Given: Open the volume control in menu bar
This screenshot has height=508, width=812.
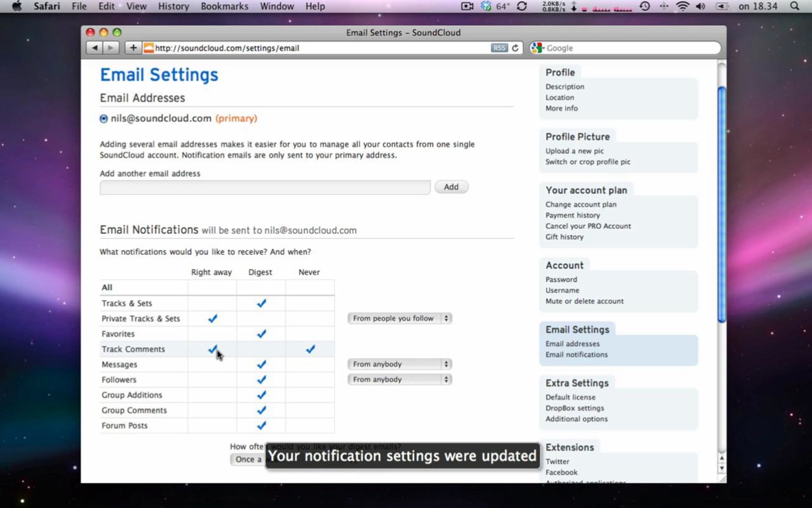Looking at the screenshot, I should 700,6.
